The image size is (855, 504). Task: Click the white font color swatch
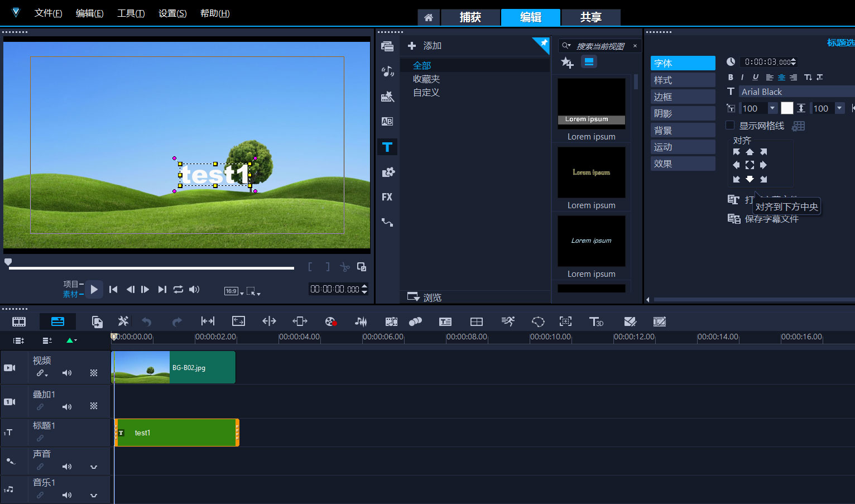pyautogui.click(x=787, y=108)
